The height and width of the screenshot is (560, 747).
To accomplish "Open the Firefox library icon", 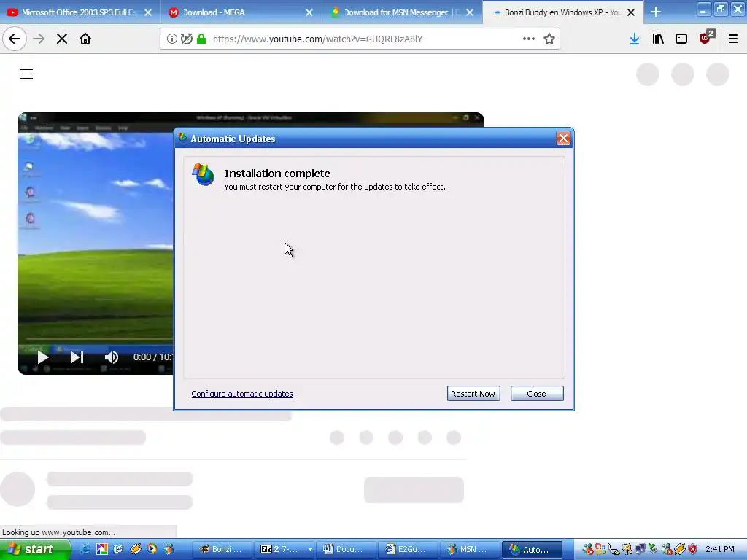I will 658,39.
